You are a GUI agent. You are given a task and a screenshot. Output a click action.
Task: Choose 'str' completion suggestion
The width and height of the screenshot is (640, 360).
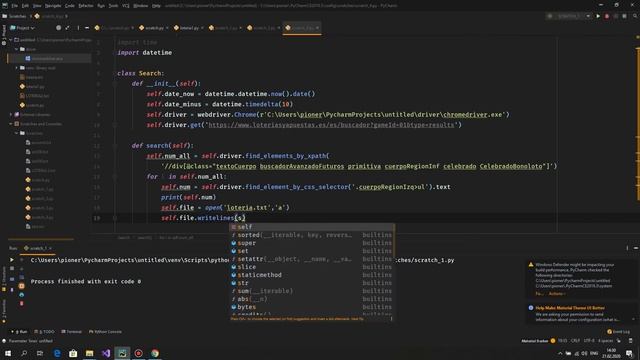pyautogui.click(x=312, y=283)
